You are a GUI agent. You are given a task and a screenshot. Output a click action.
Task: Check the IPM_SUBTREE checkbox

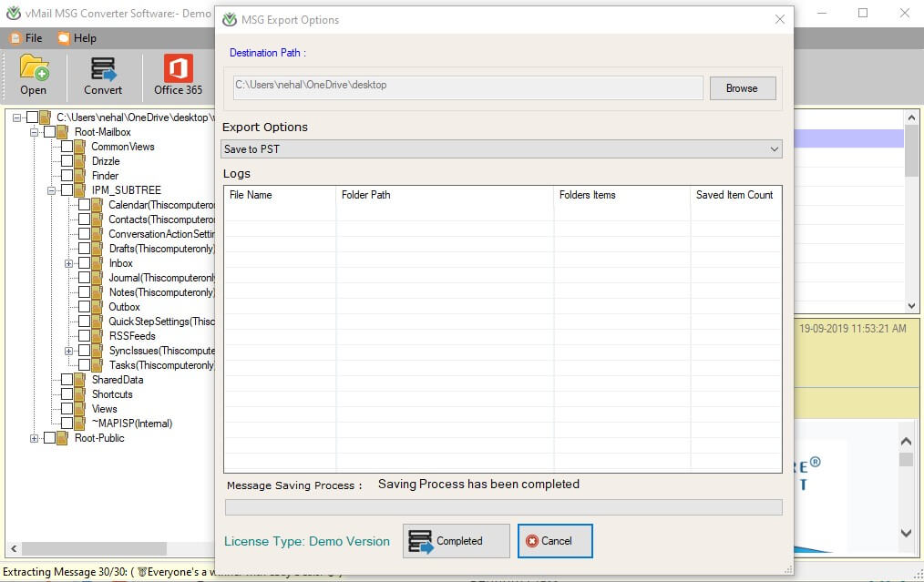pos(67,190)
